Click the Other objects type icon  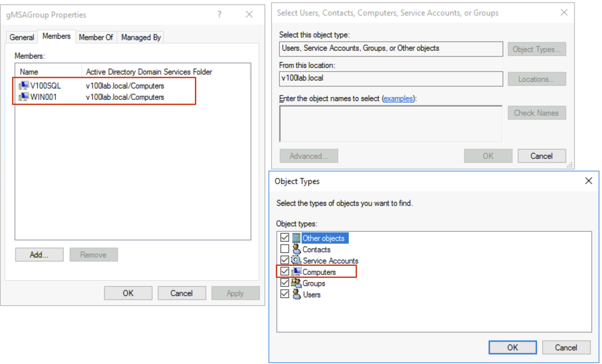click(x=296, y=238)
